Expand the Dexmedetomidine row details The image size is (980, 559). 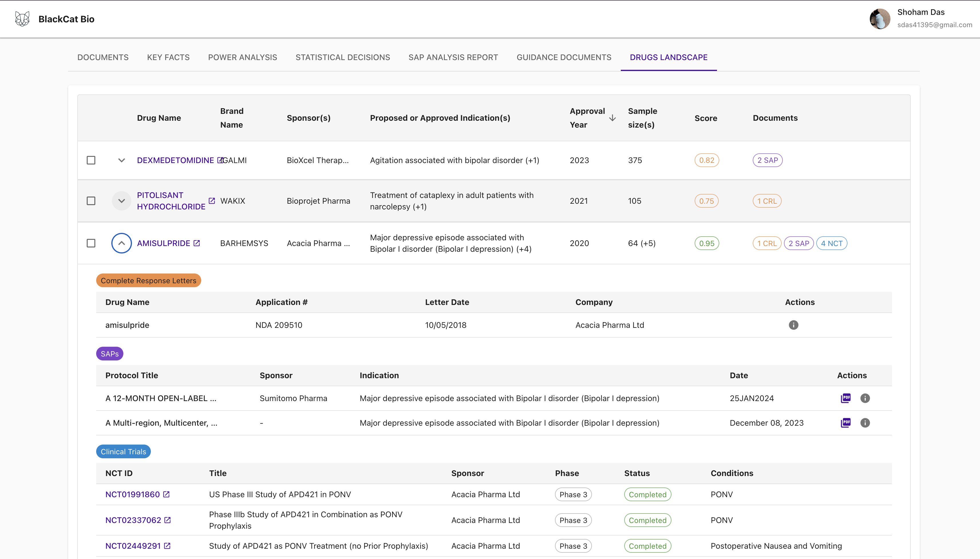(x=121, y=160)
